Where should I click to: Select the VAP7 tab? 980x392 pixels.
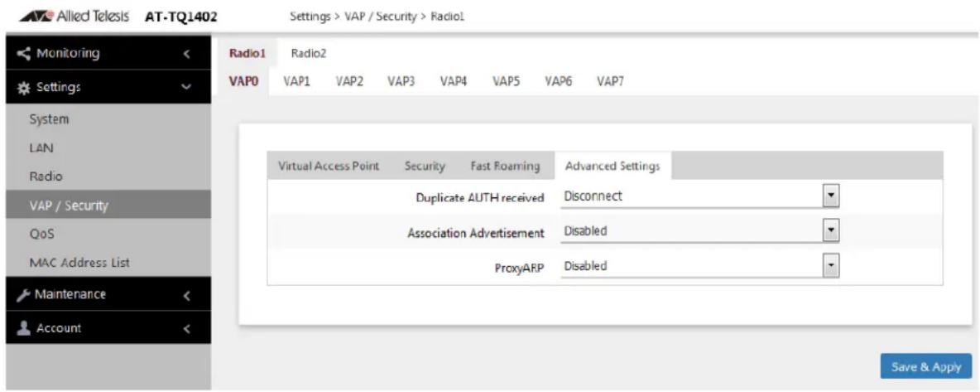pyautogui.click(x=611, y=80)
